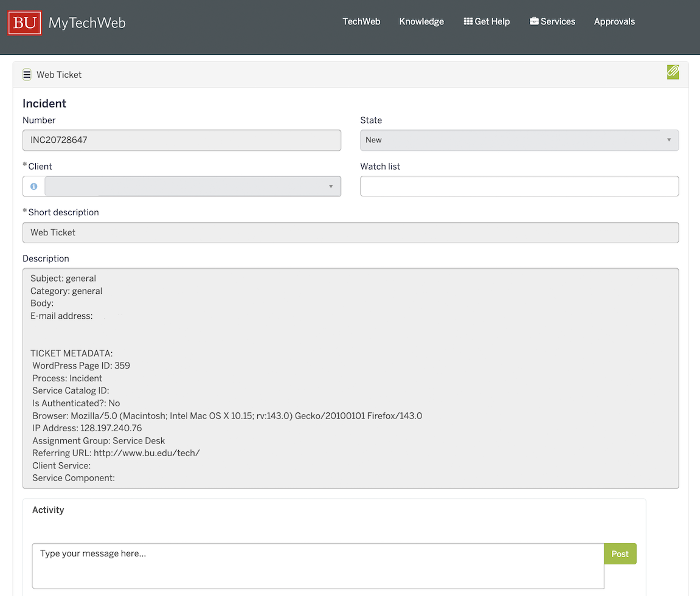This screenshot has height=596, width=700.
Task: Open the Web Ticket hamburger menu
Action: (x=27, y=75)
